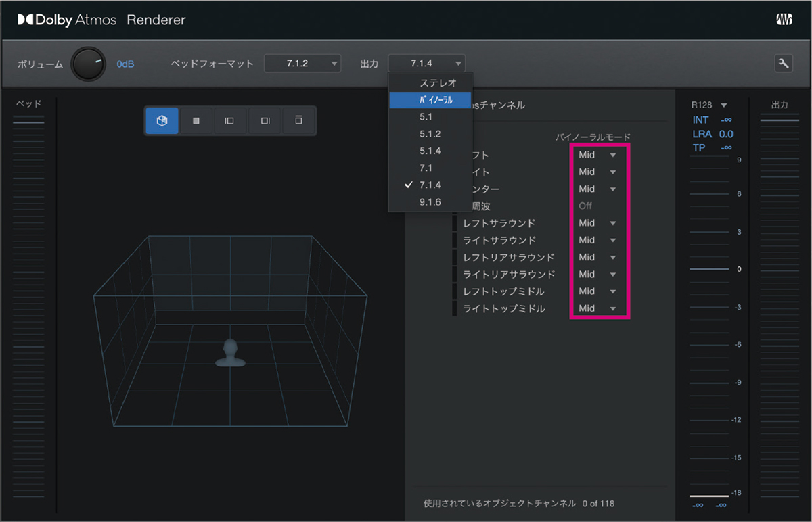This screenshot has width=812, height=522.
Task: Open binaural mode dropdown for レフトリアサラウンド
Action: point(597,257)
